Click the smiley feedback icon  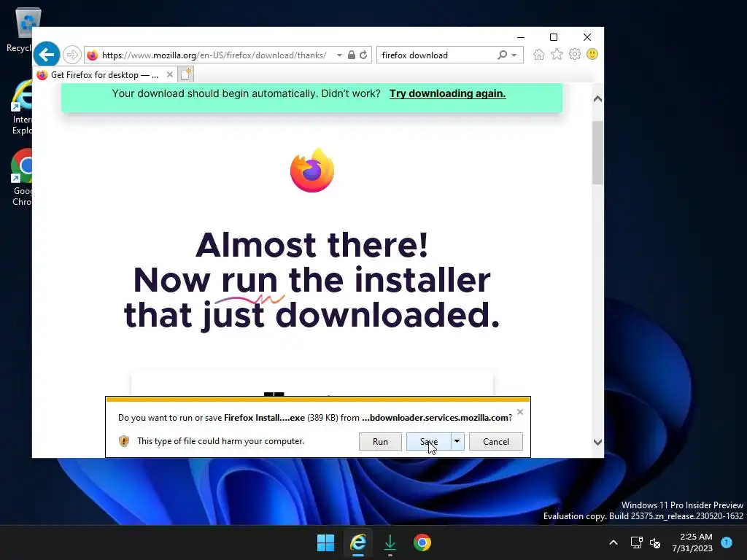pyautogui.click(x=592, y=54)
